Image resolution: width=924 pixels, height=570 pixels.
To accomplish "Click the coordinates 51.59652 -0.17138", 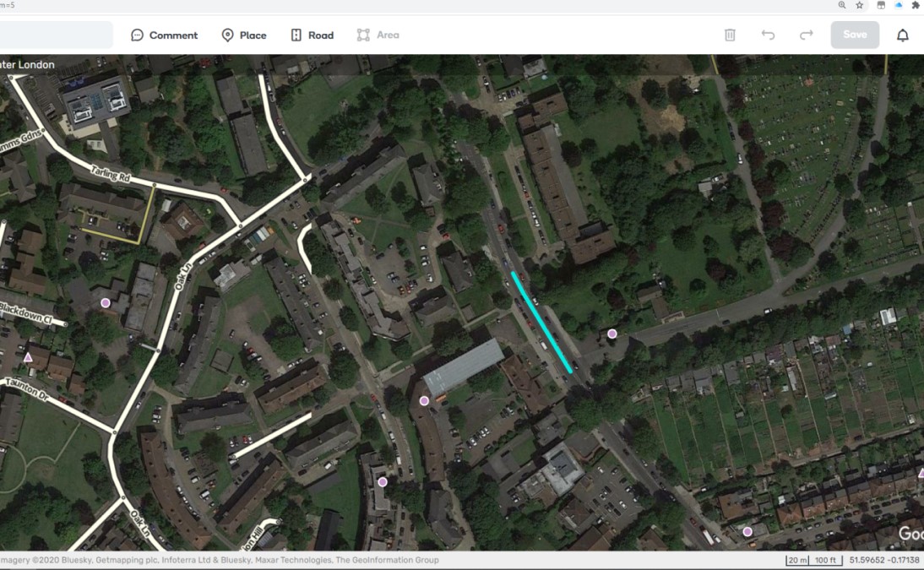I will tap(884, 560).
